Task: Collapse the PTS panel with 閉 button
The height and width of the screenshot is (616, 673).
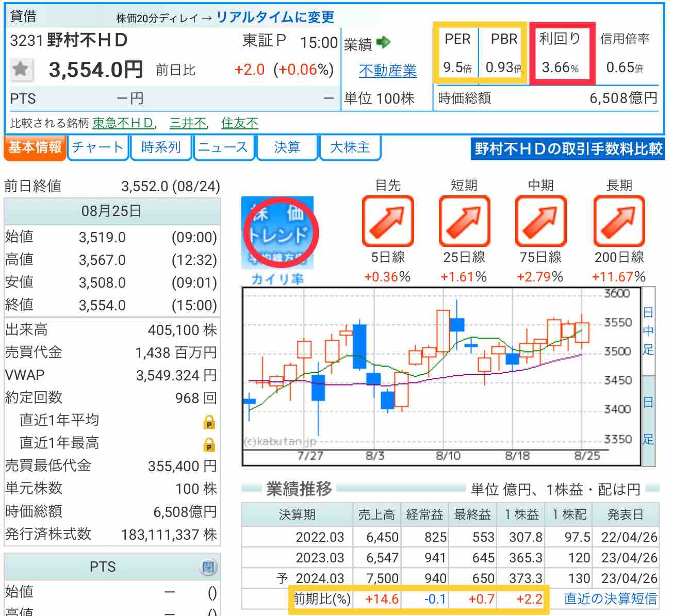Action: (x=208, y=567)
